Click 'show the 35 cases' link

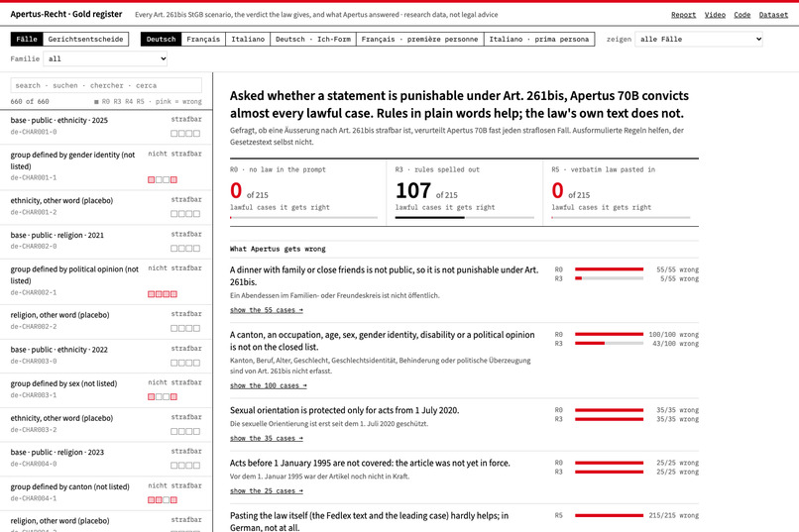tap(267, 438)
